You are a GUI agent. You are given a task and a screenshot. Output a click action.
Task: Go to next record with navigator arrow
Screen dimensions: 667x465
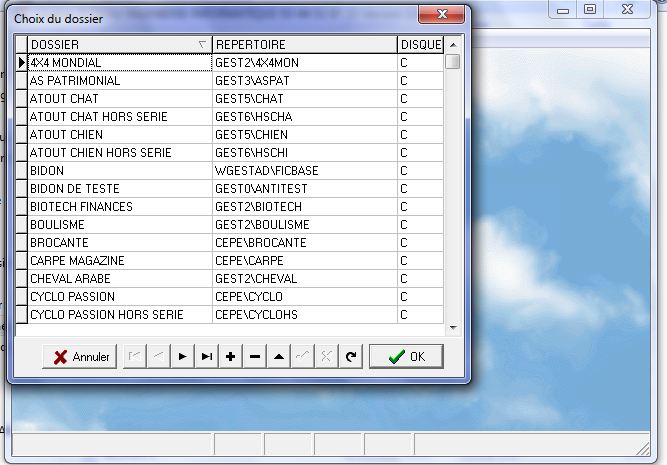click(x=182, y=357)
